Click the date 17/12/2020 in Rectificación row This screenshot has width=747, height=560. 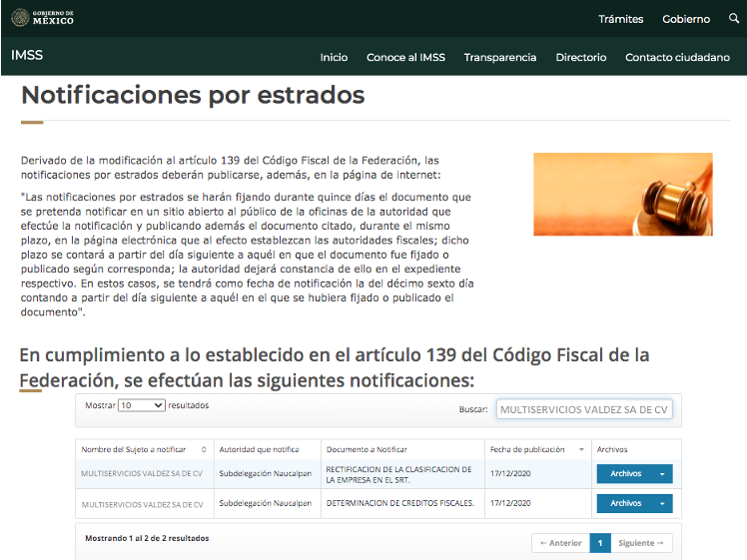pyautogui.click(x=510, y=474)
